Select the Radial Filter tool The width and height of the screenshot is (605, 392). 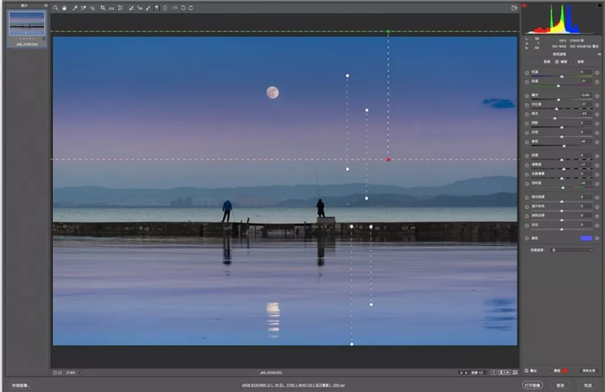[165, 8]
